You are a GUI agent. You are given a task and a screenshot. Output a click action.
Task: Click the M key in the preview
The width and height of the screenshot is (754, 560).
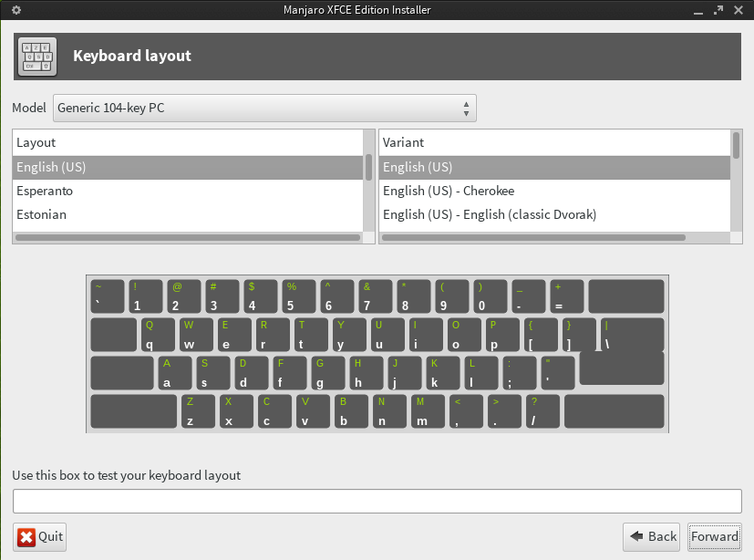(x=428, y=411)
